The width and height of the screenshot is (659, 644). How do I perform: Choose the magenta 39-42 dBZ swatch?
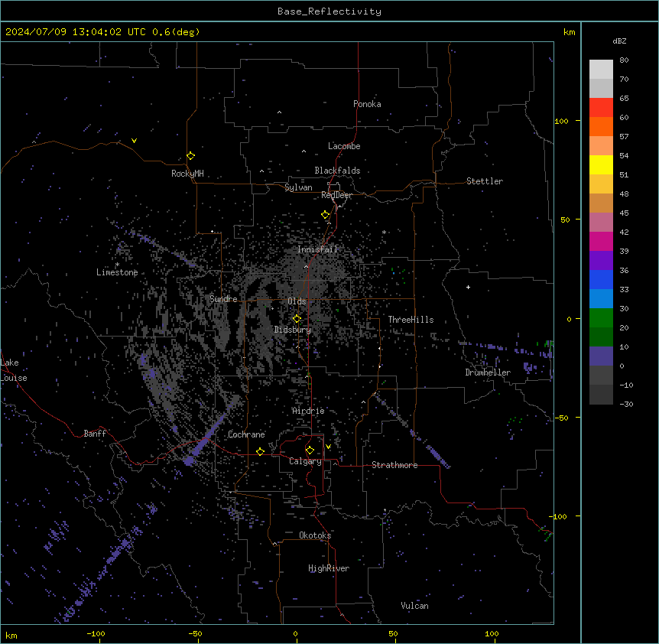click(601, 241)
